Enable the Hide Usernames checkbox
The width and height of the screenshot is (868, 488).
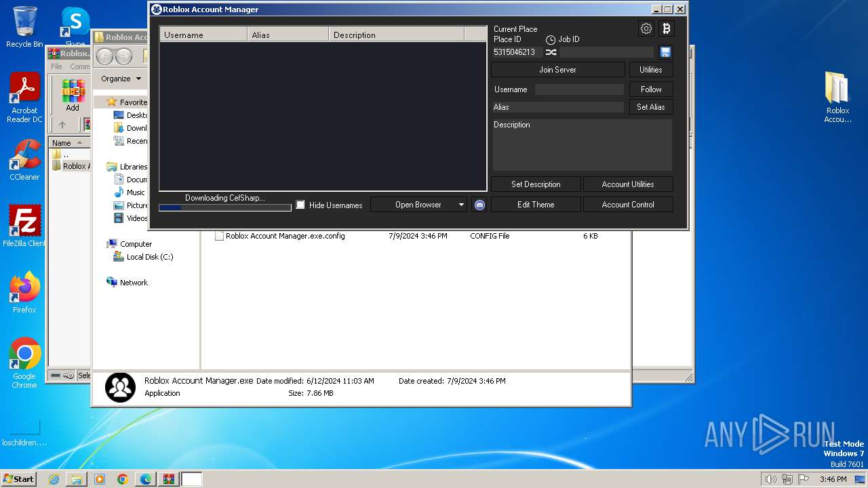tap(300, 205)
